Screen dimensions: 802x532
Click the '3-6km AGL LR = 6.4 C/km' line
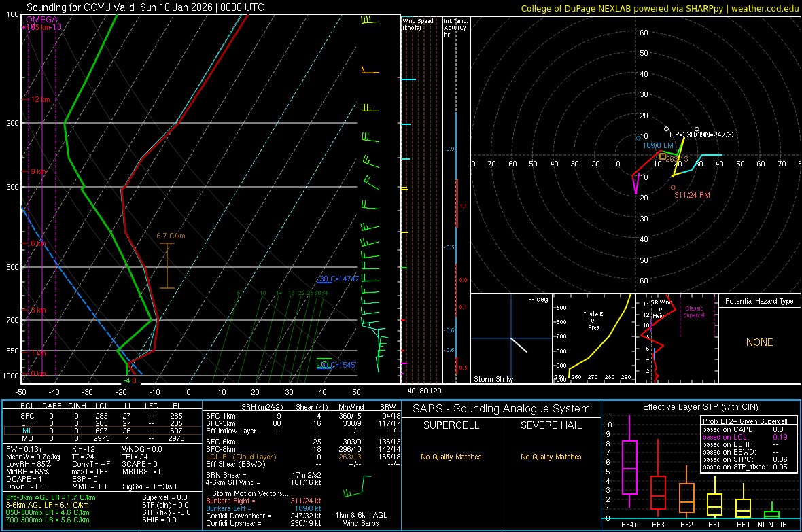tap(47, 505)
